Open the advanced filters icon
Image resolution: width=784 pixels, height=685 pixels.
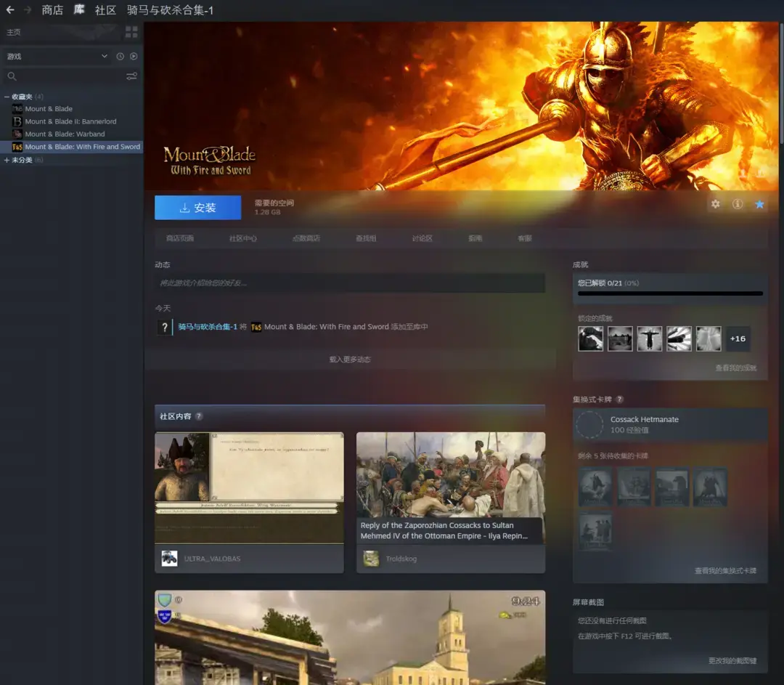pyautogui.click(x=131, y=76)
